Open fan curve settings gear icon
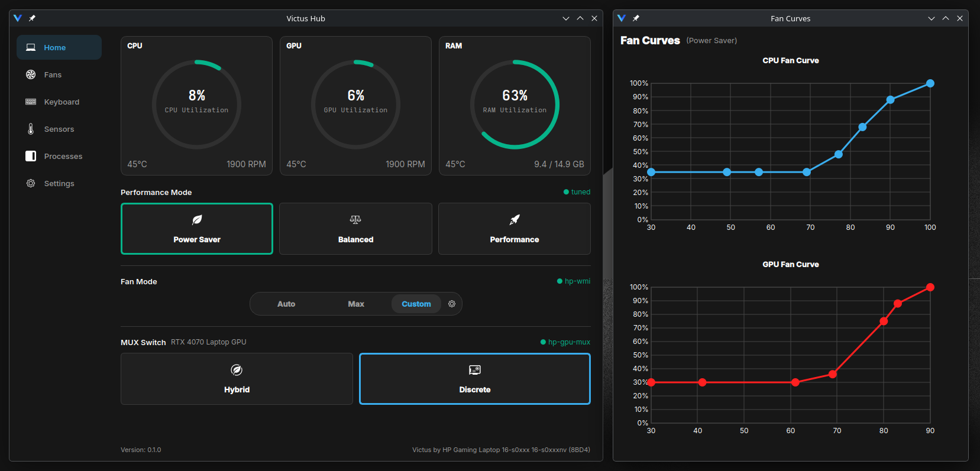 click(452, 304)
